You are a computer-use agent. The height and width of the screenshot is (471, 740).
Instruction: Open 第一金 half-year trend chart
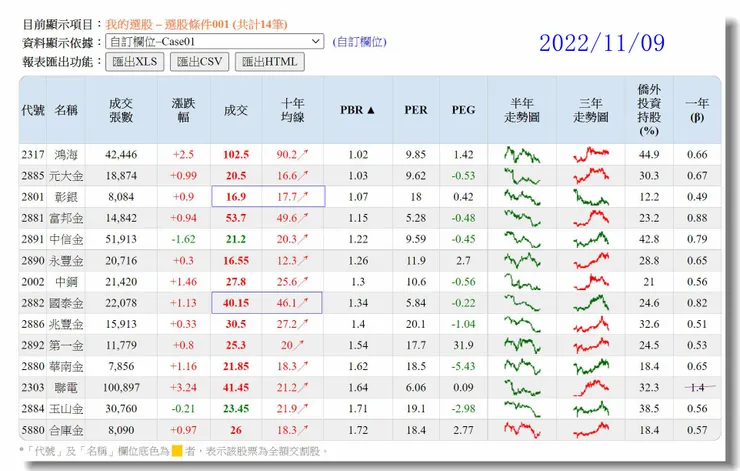(521, 345)
